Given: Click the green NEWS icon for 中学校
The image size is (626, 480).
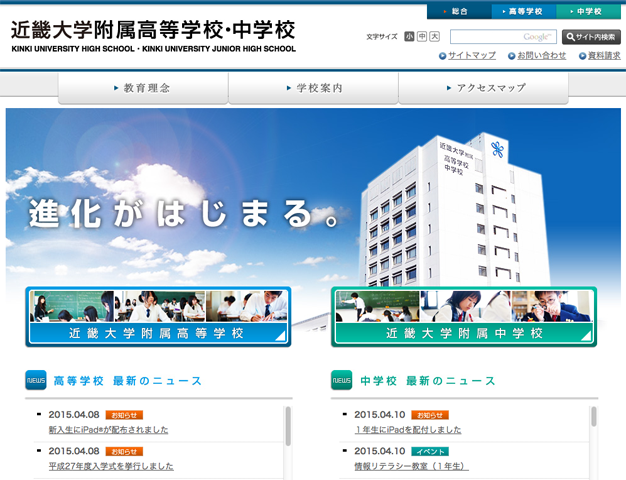Looking at the screenshot, I should (x=341, y=380).
